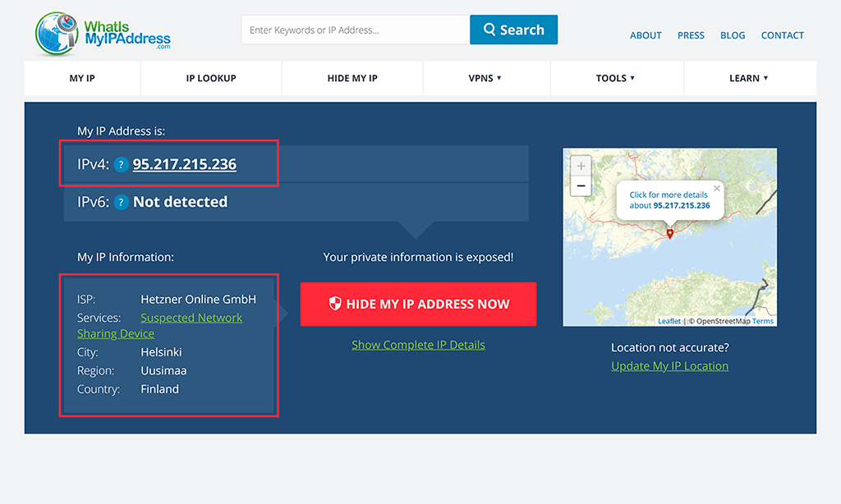Screen dimensions: 841x504
Task: Click 'Your private information is exposed!' text
Action: [x=418, y=258]
